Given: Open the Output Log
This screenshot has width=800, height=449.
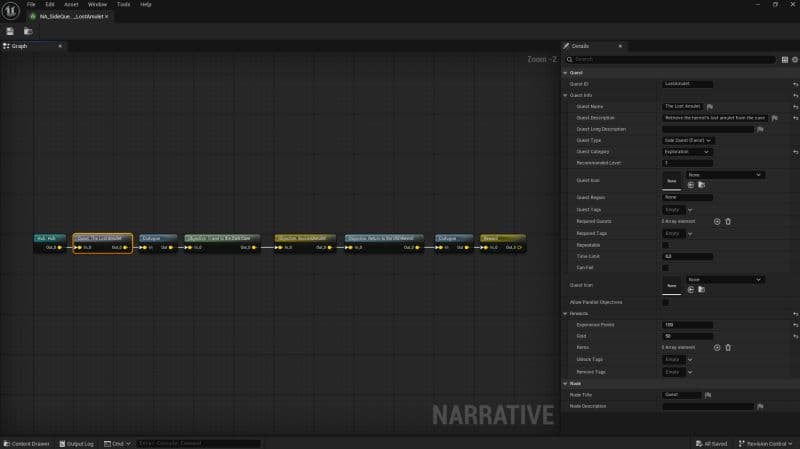Looking at the screenshot, I should click(77, 444).
